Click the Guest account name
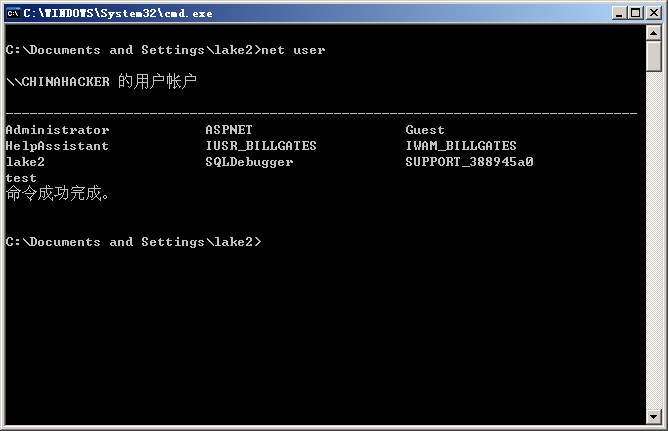 [425, 130]
